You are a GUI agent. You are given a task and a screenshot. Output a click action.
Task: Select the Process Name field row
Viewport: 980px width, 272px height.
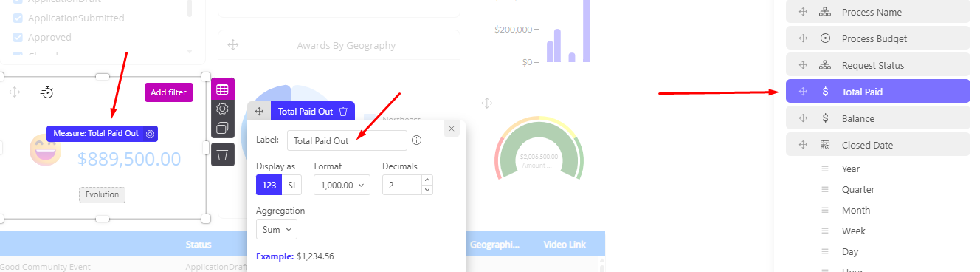[x=878, y=12]
